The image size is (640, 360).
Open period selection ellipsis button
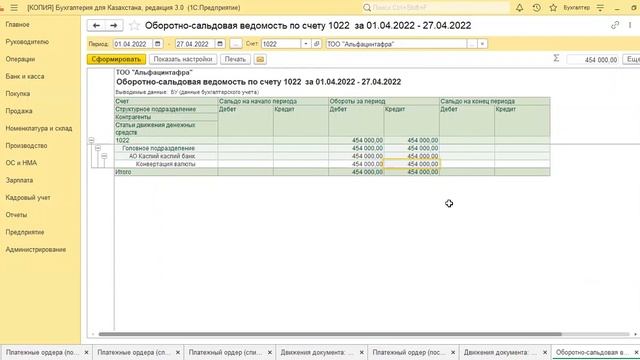236,44
